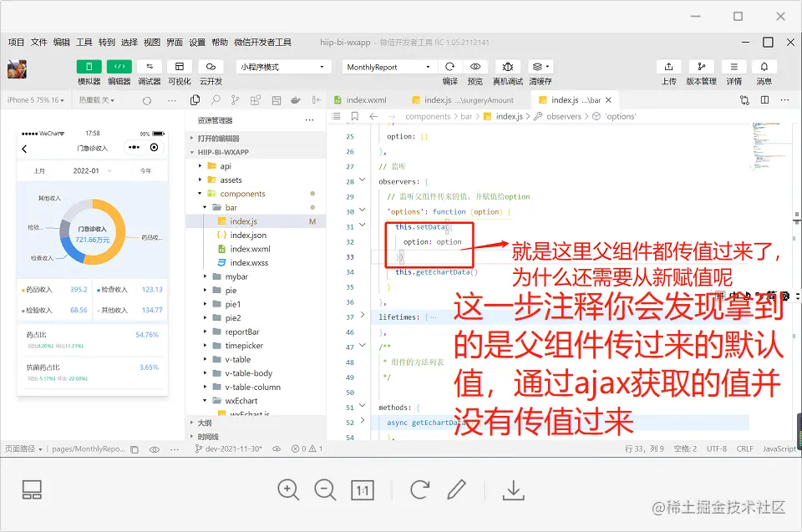This screenshot has height=532, width=802.
Task: Tap the 今年 button in simulator
Action: [145, 171]
